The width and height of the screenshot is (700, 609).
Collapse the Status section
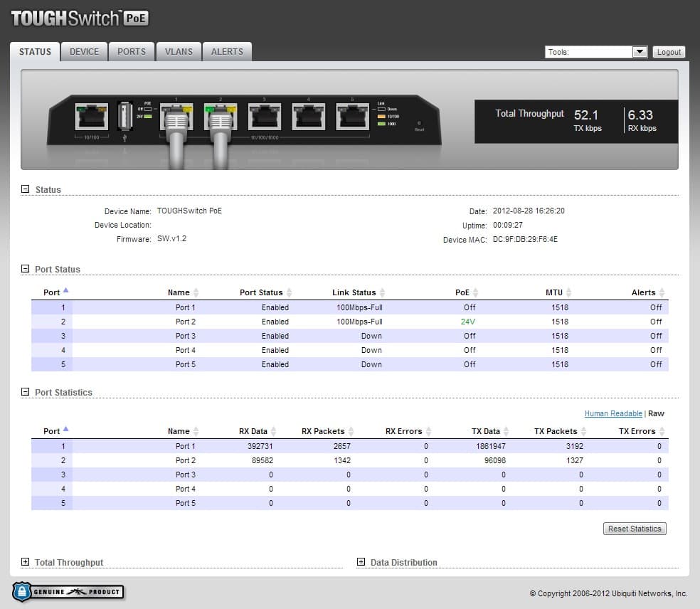point(26,189)
